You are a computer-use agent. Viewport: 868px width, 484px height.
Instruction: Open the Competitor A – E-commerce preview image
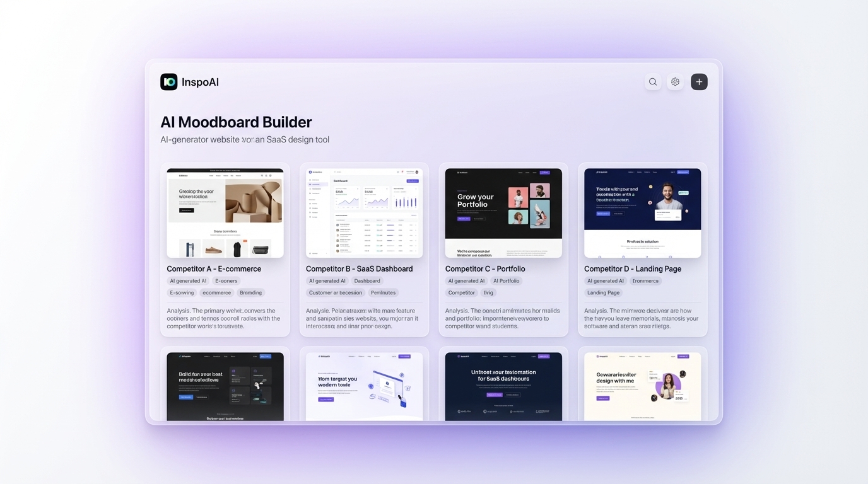(x=225, y=212)
